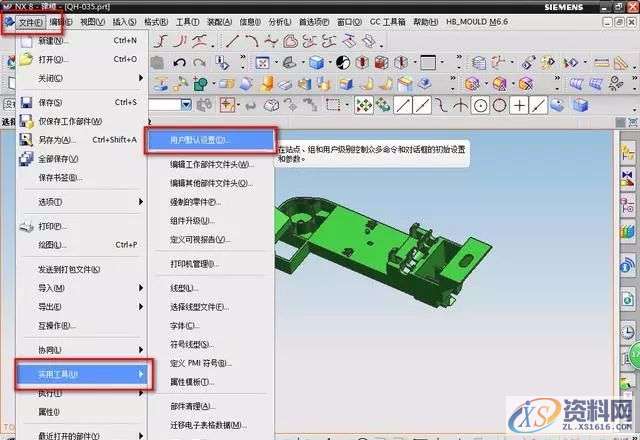
Task: Click the rectangle view layout icon
Action: click(x=428, y=63)
